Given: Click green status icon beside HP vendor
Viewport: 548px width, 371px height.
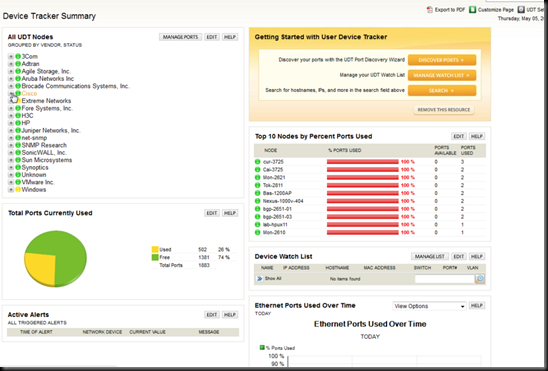Looking at the screenshot, I should [x=18, y=123].
